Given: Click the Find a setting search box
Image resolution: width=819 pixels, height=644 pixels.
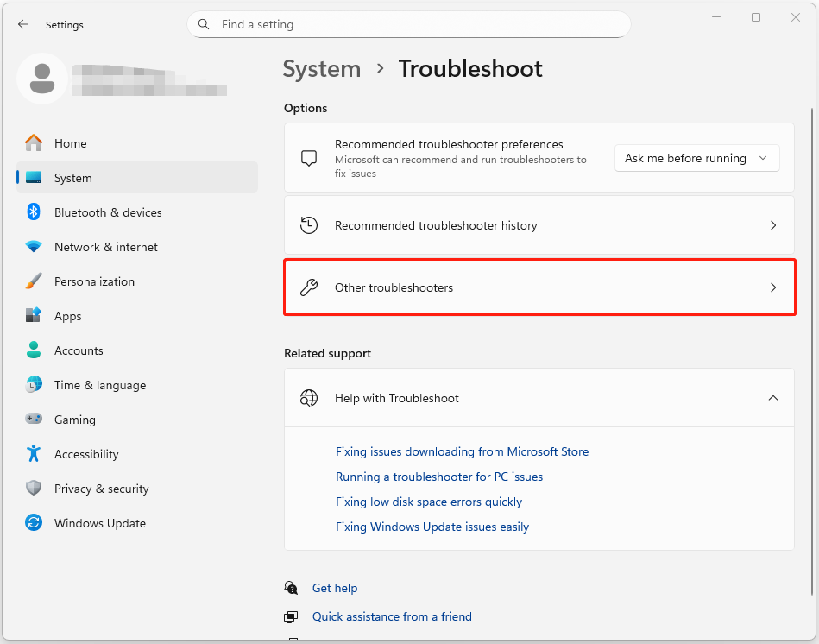Looking at the screenshot, I should (408, 24).
